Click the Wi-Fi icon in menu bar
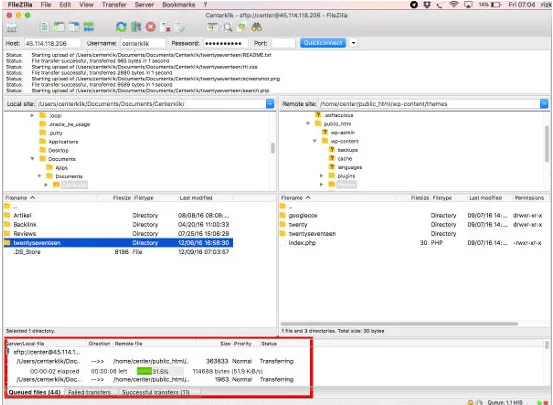The width and height of the screenshot is (553, 405). point(454,5)
